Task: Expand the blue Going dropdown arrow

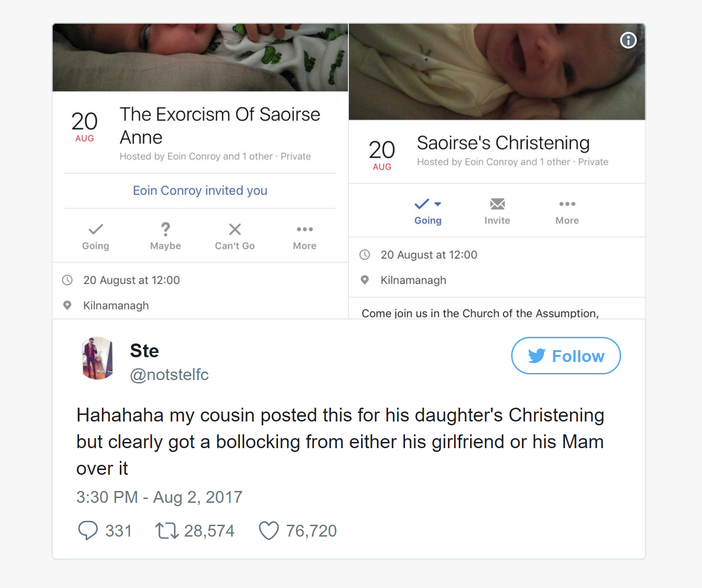Action: coord(438,204)
